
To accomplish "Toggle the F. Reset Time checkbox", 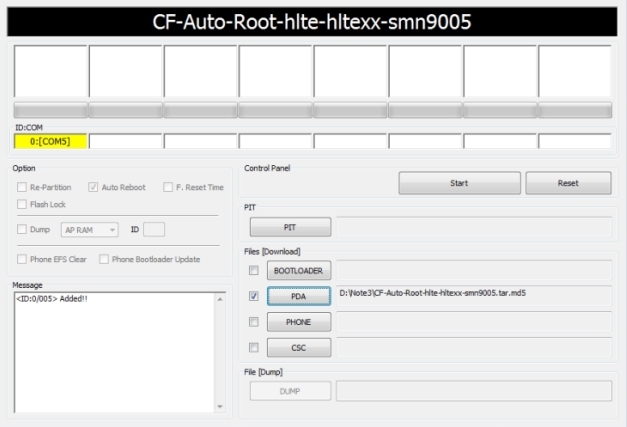I will point(168,187).
